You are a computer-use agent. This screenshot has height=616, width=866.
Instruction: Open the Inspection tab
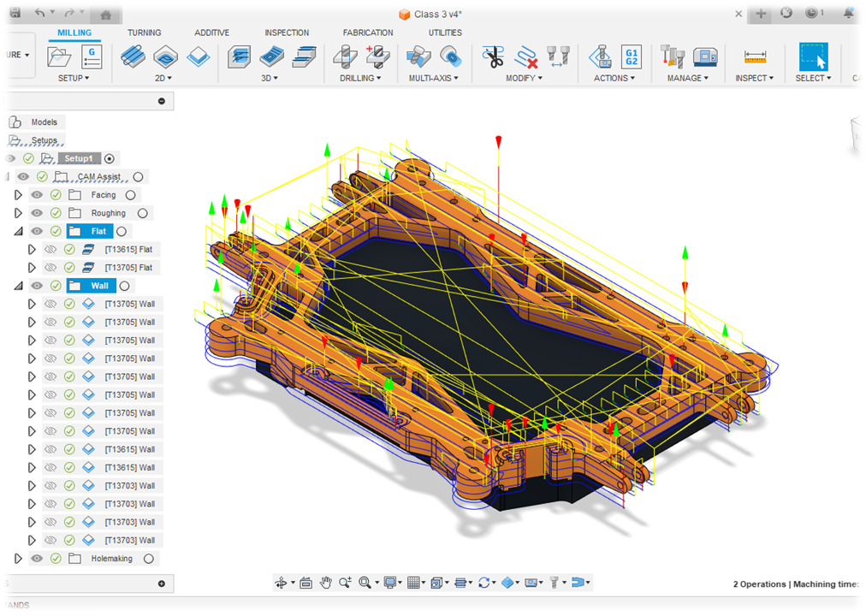[287, 33]
